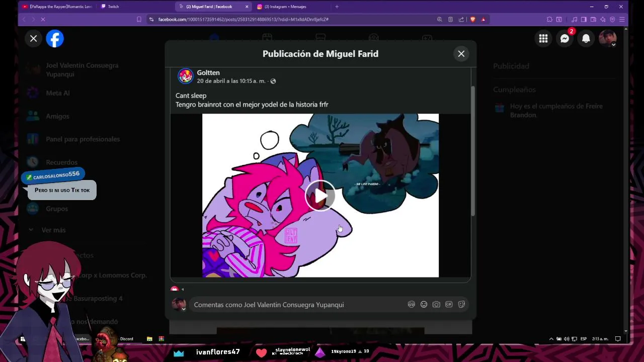View site information icon in address bar
The width and height of the screenshot is (644, 362).
click(x=151, y=19)
